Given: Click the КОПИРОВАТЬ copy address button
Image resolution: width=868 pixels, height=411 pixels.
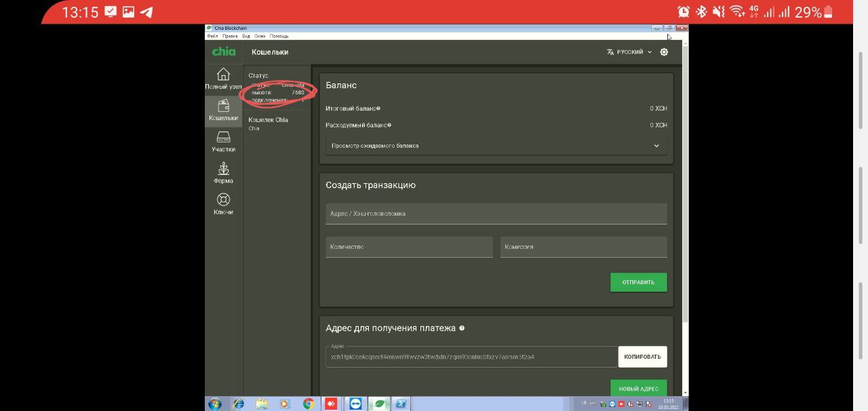Looking at the screenshot, I should [642, 357].
